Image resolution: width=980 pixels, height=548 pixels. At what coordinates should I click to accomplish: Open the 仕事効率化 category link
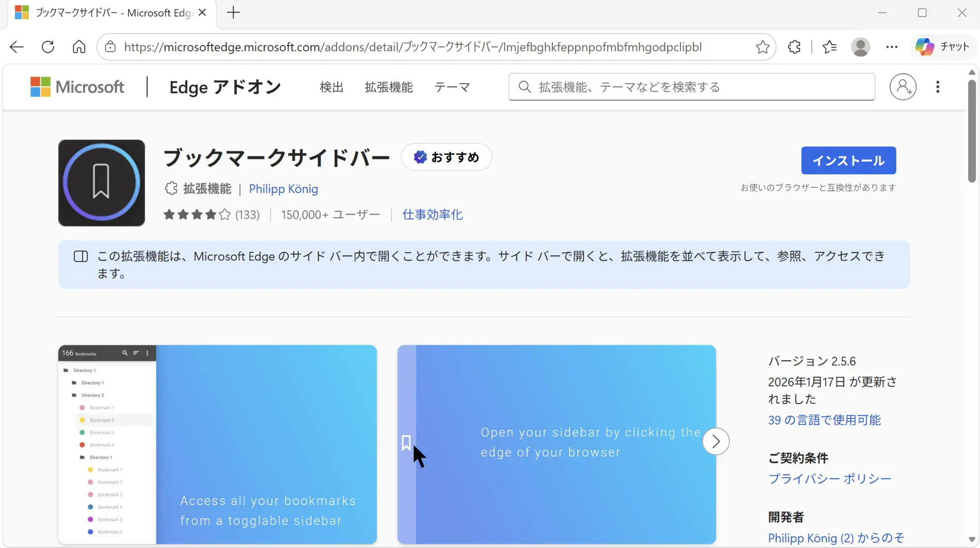coord(432,215)
